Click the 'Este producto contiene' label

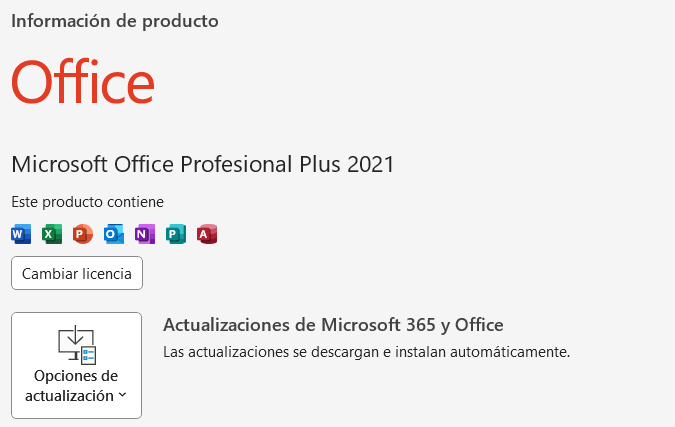[87, 201]
